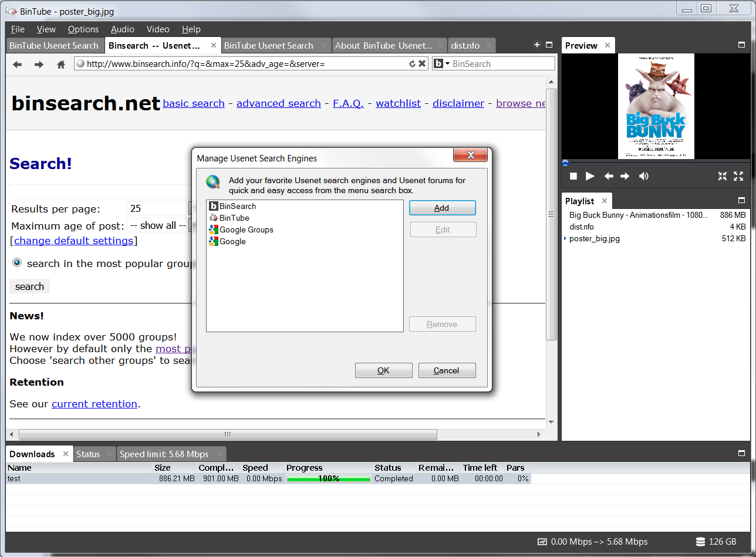Select the popular groups radio button
The width and height of the screenshot is (756, 557).
(17, 263)
